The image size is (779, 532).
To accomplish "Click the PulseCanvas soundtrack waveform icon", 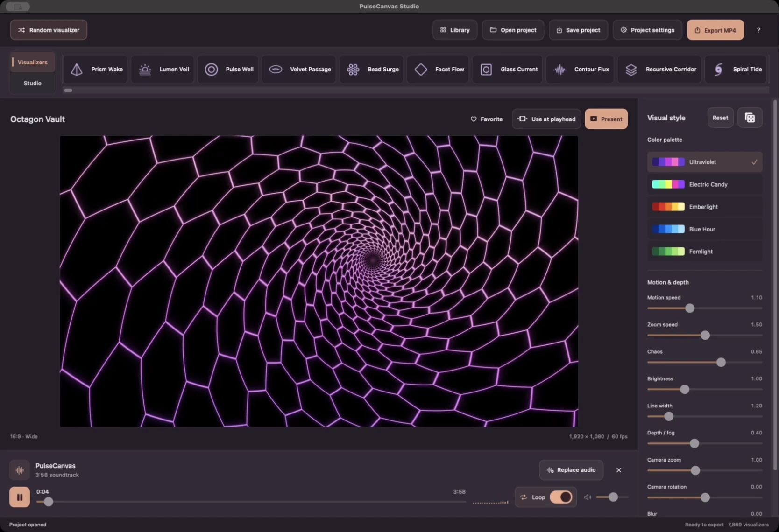I will (x=20, y=470).
